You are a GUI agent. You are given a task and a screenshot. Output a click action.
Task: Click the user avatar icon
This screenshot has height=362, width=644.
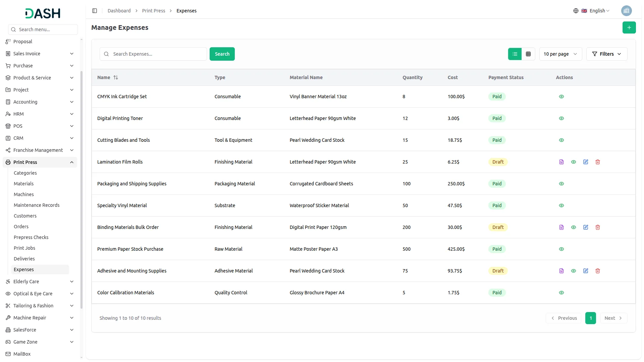coord(626,11)
